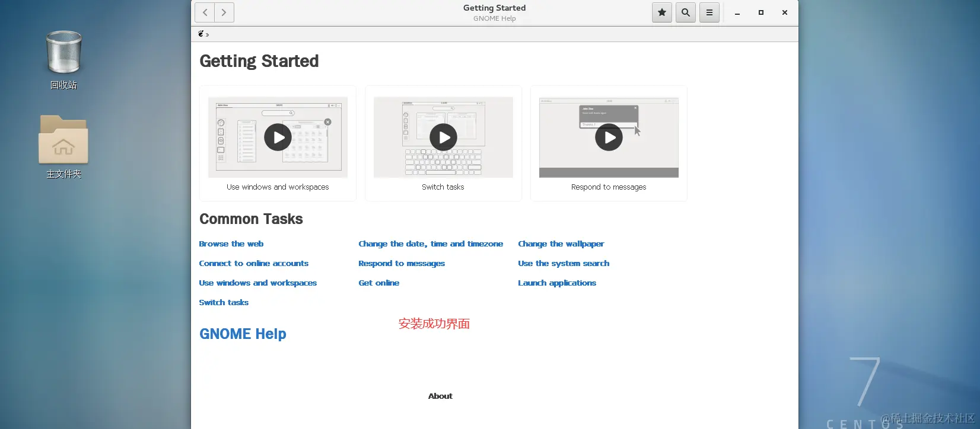
Task: Go back with the left arrow button
Action: pyautogui.click(x=205, y=12)
